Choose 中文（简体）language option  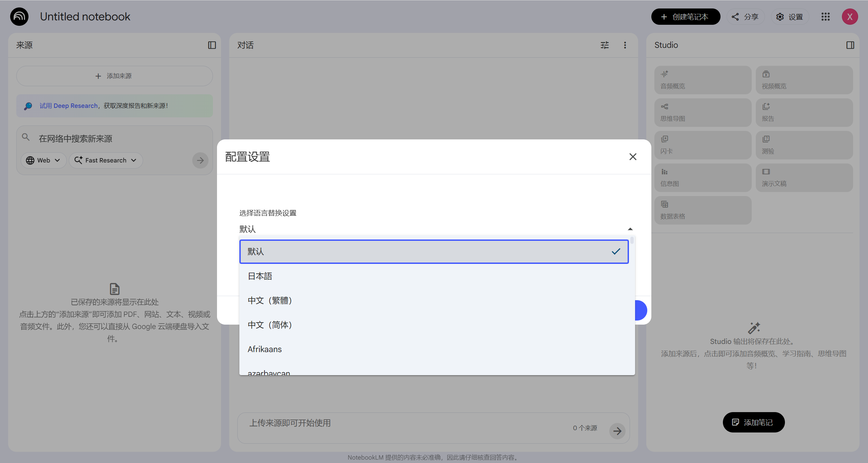pyautogui.click(x=270, y=325)
